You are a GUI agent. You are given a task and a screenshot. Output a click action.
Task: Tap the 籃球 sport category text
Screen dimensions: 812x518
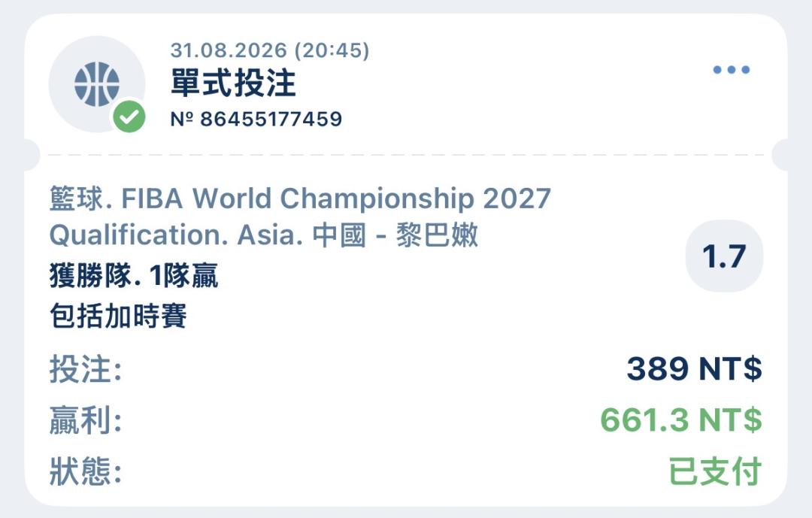[x=77, y=199]
